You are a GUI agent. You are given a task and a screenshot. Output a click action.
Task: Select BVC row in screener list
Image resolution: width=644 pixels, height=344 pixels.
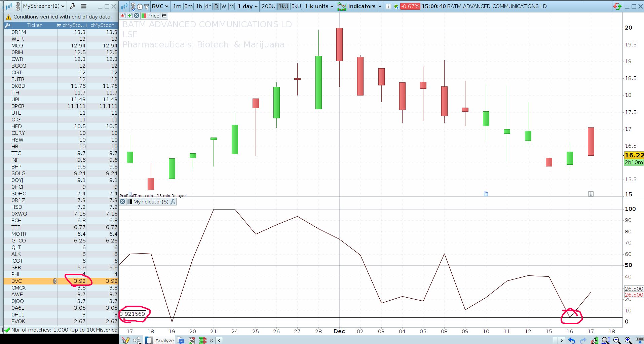pos(61,281)
